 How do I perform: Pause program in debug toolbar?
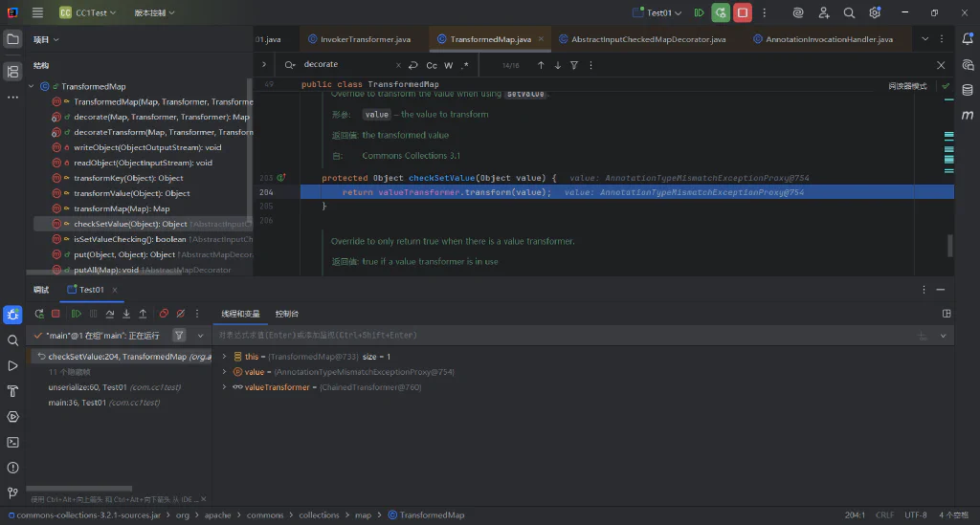click(93, 314)
